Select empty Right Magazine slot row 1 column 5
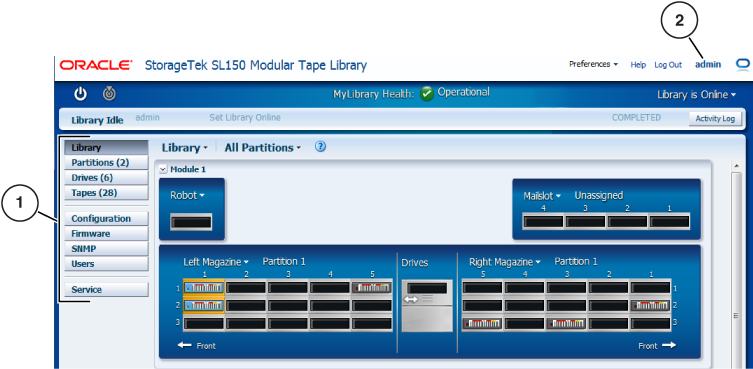The width and height of the screenshot is (753, 369). point(483,287)
